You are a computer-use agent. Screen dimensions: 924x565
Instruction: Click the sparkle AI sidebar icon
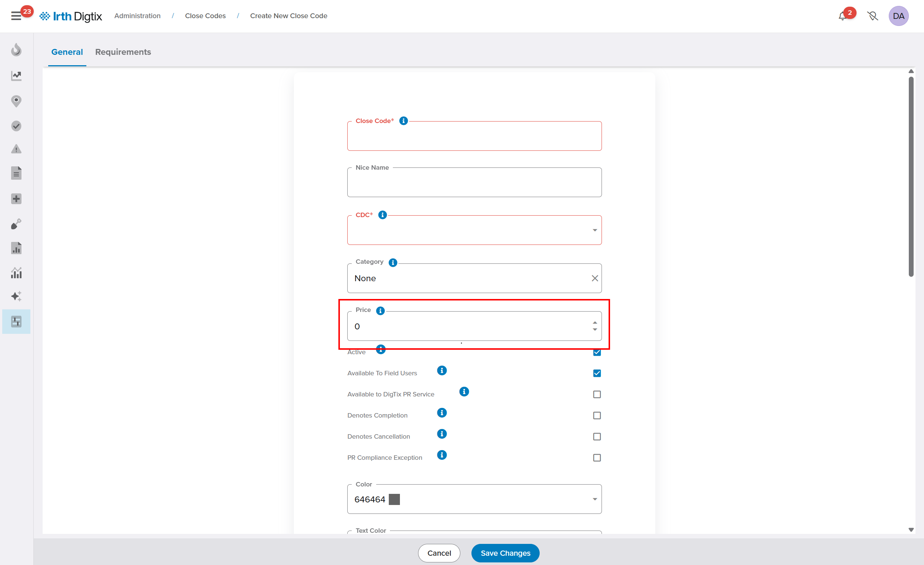(x=16, y=296)
